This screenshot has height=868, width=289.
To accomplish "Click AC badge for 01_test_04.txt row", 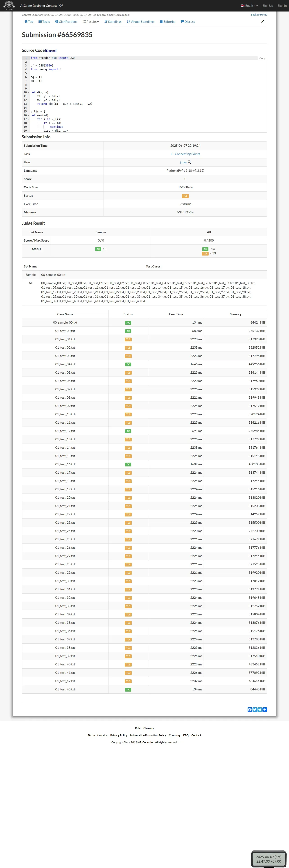I will 128,365.
